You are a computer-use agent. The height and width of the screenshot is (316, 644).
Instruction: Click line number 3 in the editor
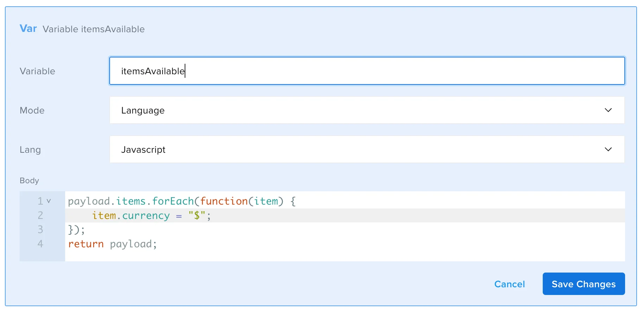(x=40, y=229)
